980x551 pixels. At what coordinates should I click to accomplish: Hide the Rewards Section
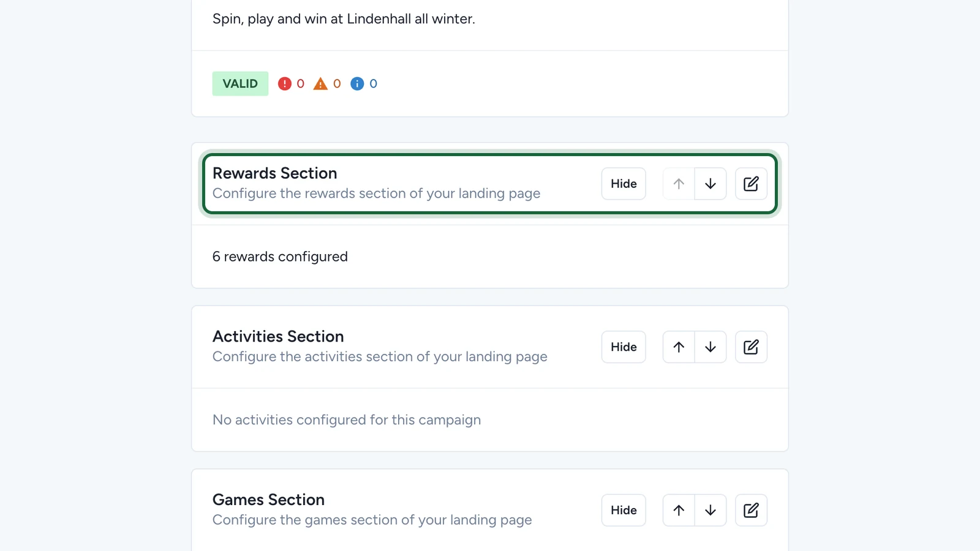(x=624, y=184)
